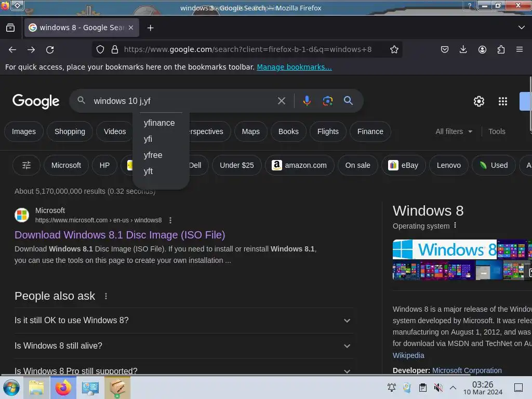The width and height of the screenshot is (532, 399).
Task: Apply the On sale filter chip
Action: [357, 165]
